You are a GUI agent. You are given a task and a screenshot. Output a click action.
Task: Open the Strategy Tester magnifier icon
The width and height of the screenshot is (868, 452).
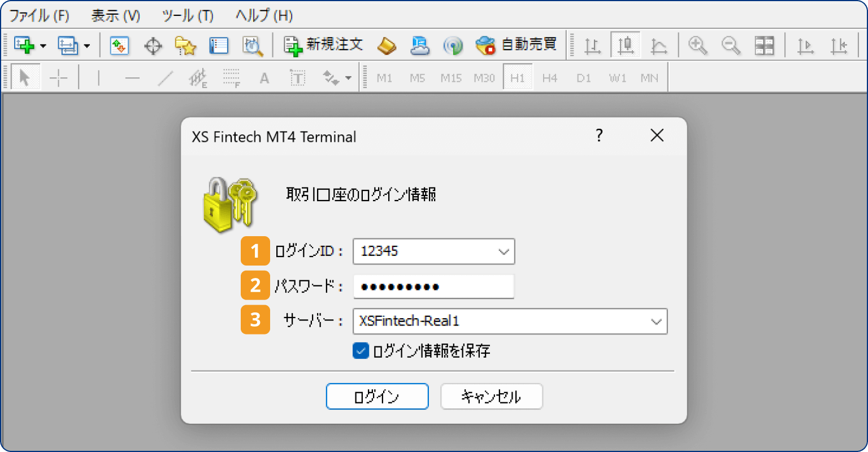[252, 45]
